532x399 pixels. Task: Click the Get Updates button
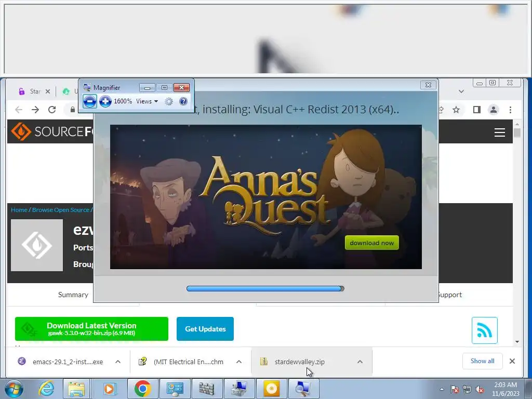(x=205, y=329)
